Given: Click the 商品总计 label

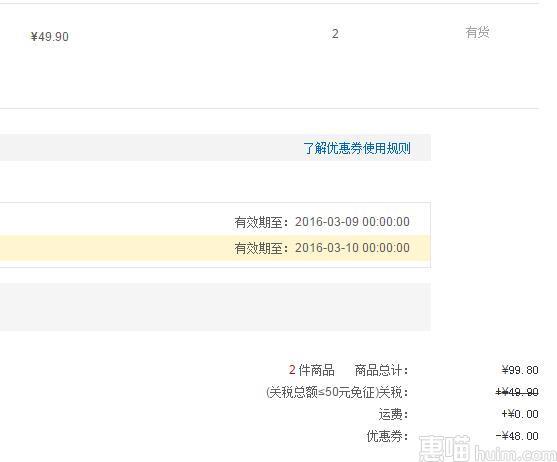Looking at the screenshot, I should [x=381, y=370].
